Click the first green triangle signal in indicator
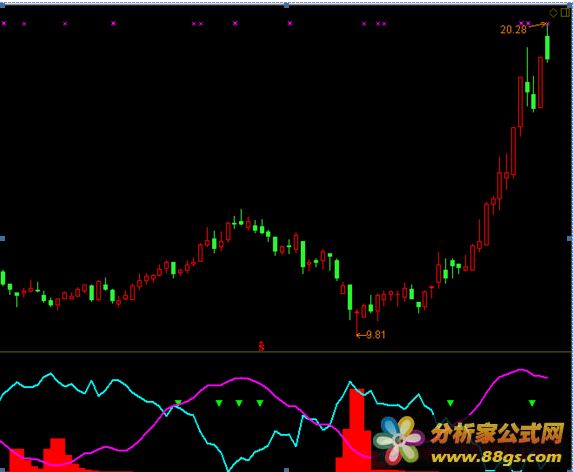Viewport: 573px width, 472px height. (178, 403)
